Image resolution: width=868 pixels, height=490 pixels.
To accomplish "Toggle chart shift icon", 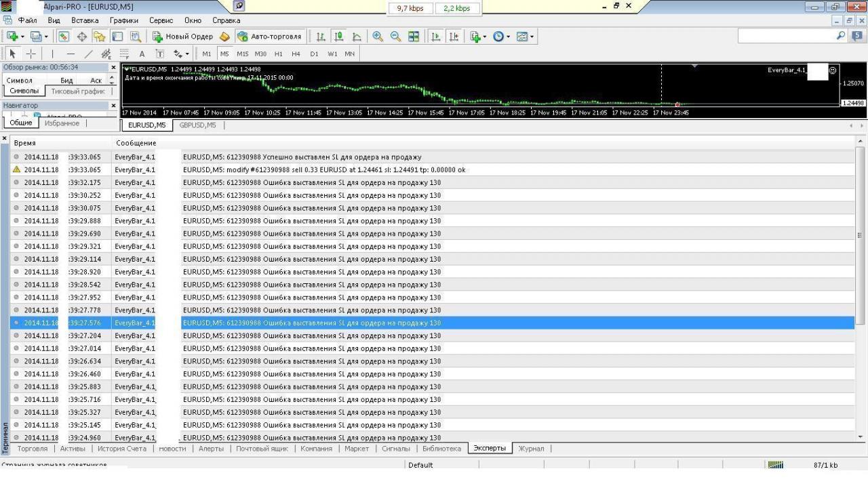I will [x=454, y=37].
